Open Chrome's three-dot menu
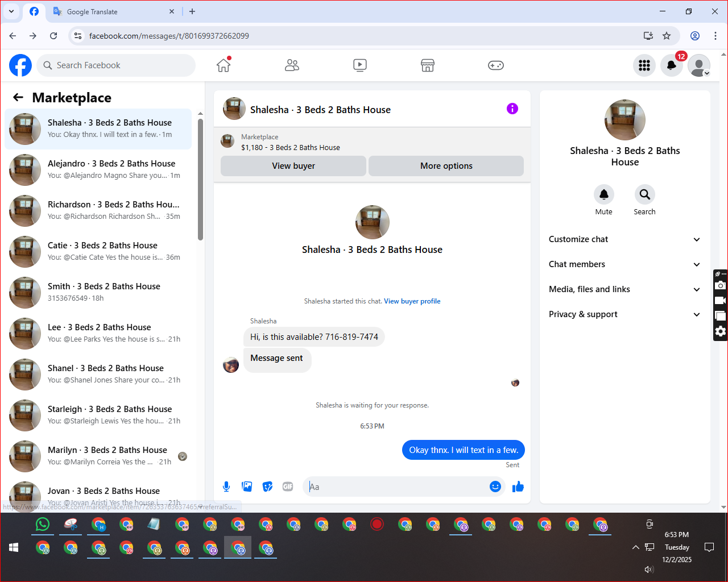The image size is (728, 582). tap(715, 36)
